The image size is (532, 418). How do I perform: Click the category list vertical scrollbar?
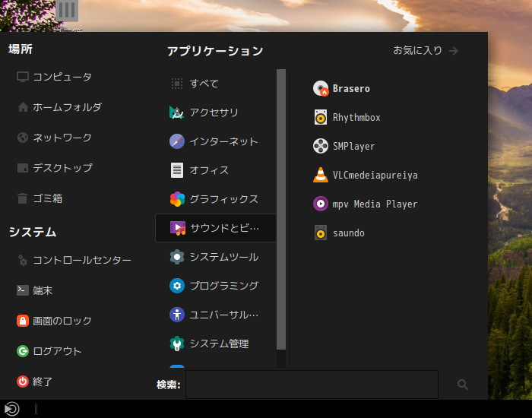(281, 209)
